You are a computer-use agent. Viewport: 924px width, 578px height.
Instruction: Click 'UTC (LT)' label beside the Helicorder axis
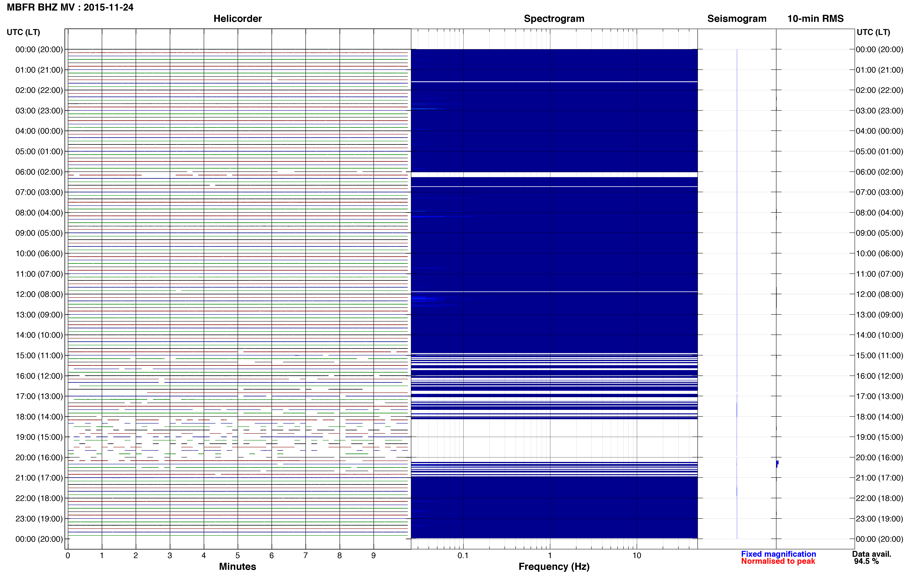coord(23,32)
